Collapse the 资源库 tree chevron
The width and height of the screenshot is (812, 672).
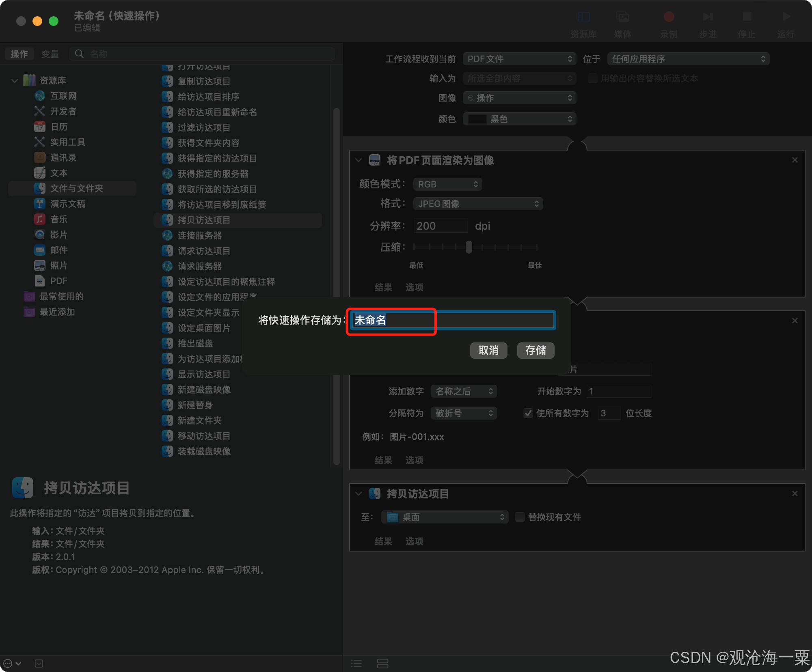coord(15,81)
